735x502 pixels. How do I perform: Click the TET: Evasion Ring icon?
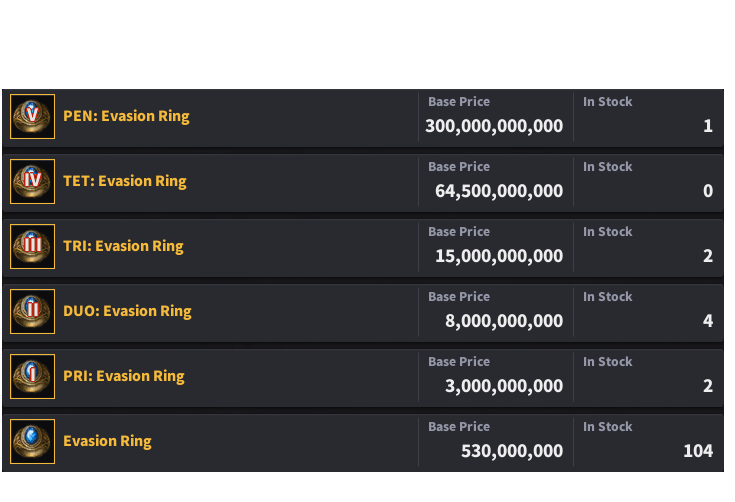click(33, 182)
